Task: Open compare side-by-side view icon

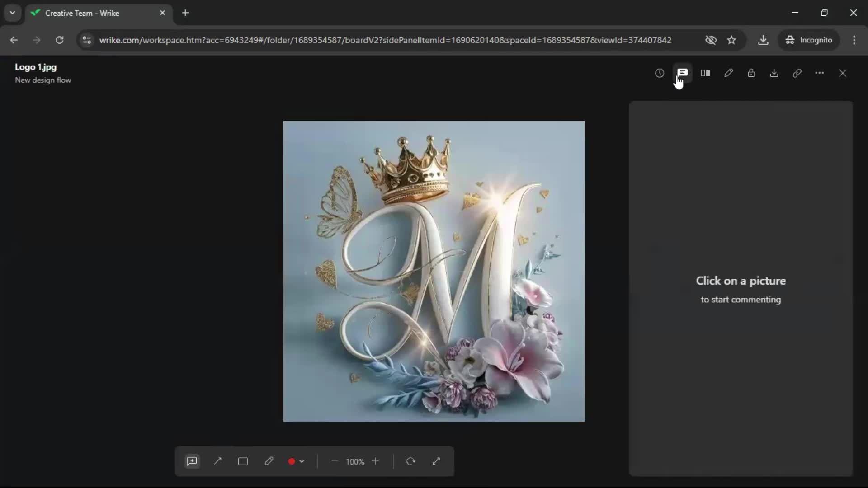Action: (x=705, y=73)
